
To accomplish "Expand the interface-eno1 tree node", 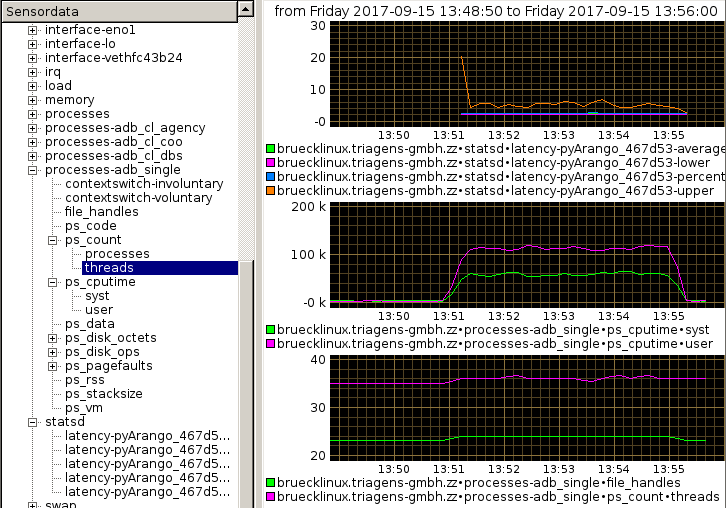I will tap(32, 30).
